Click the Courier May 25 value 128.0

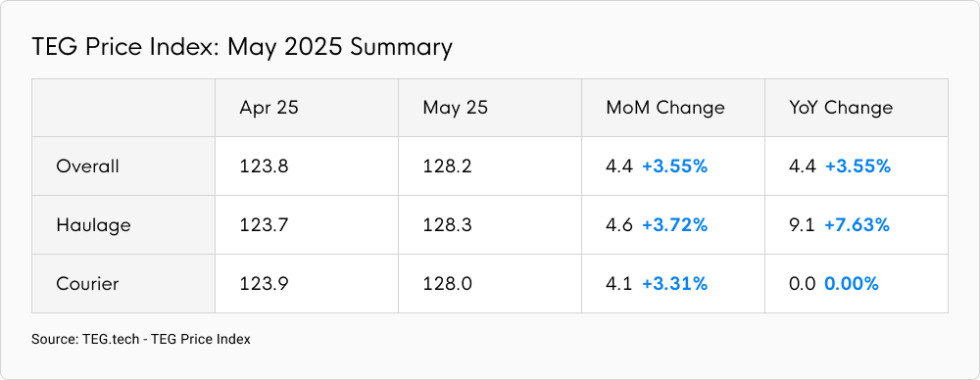[x=448, y=284]
